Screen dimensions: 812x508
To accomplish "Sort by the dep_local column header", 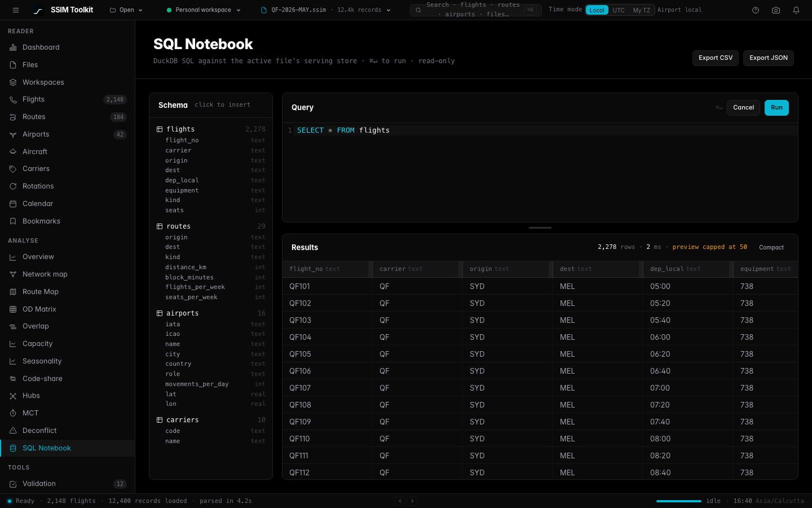I will [688, 269].
